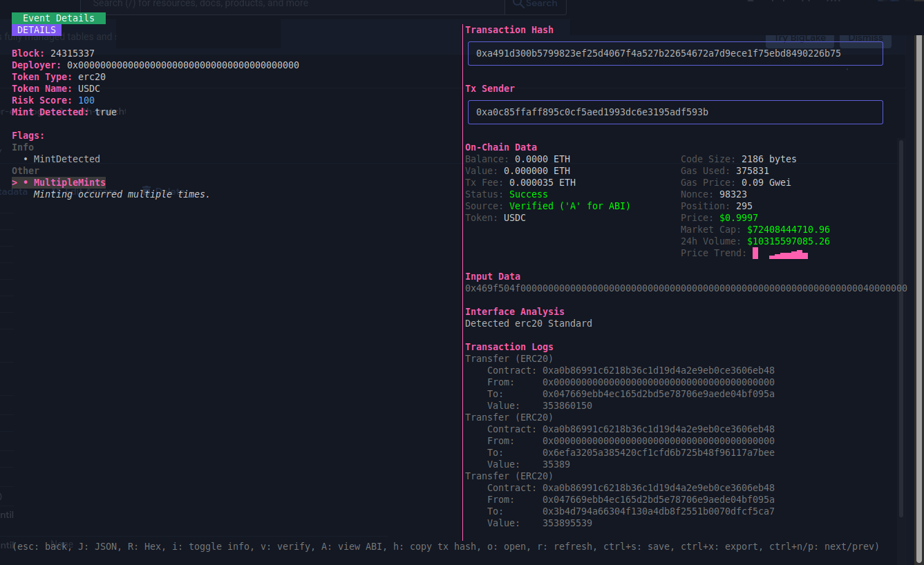Screen dimensions: 924x565
Task: Click the dimmed Dismiss button
Action: tap(865, 38)
